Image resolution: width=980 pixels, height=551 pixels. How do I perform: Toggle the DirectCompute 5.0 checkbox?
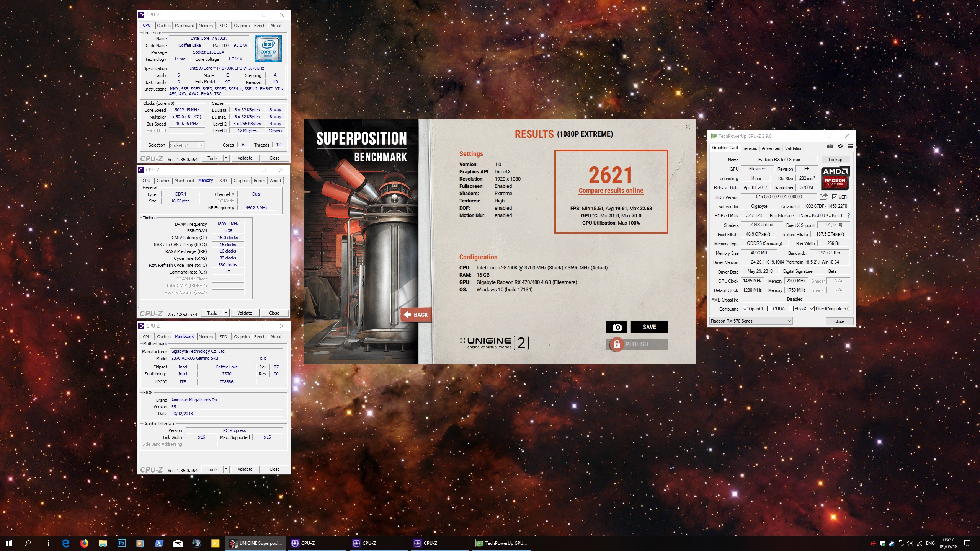[812, 309]
